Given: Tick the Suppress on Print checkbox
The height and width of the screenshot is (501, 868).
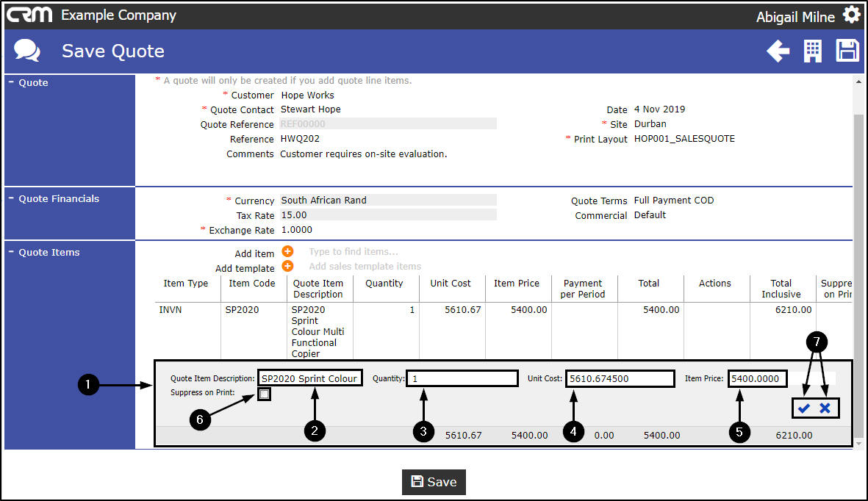Looking at the screenshot, I should coord(264,394).
